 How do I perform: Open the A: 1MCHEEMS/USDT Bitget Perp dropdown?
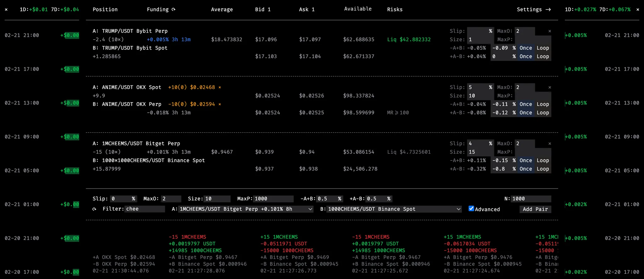click(246, 209)
